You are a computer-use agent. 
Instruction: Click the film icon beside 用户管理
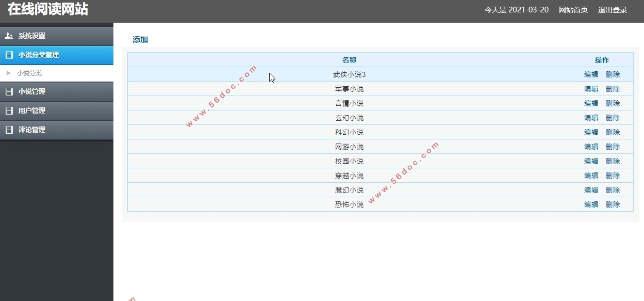(x=9, y=110)
